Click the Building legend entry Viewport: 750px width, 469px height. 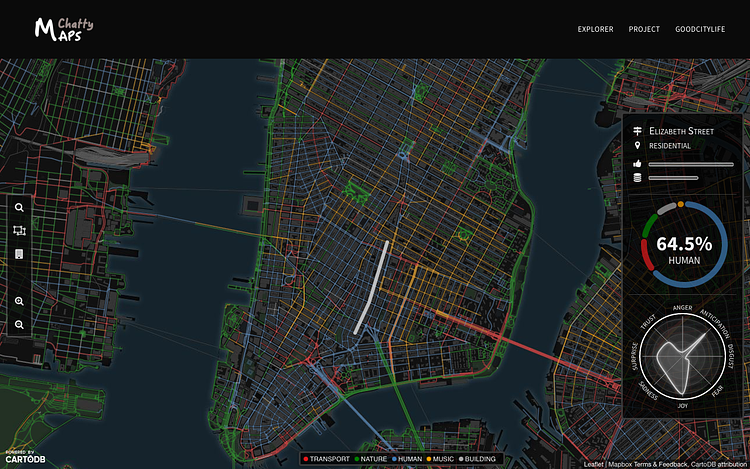[477, 459]
